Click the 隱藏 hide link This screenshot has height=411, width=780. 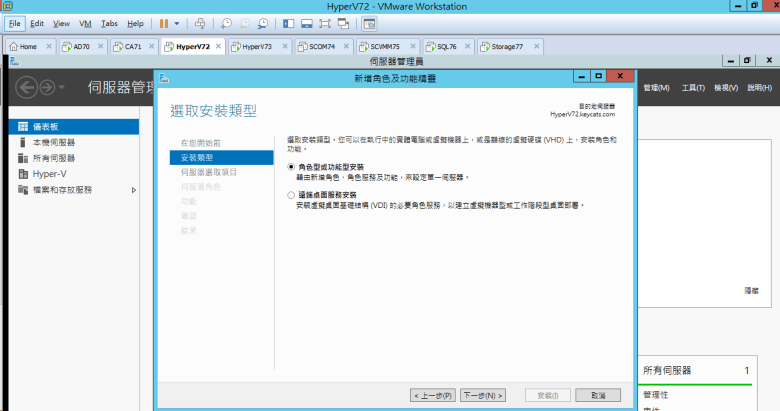[750, 289]
